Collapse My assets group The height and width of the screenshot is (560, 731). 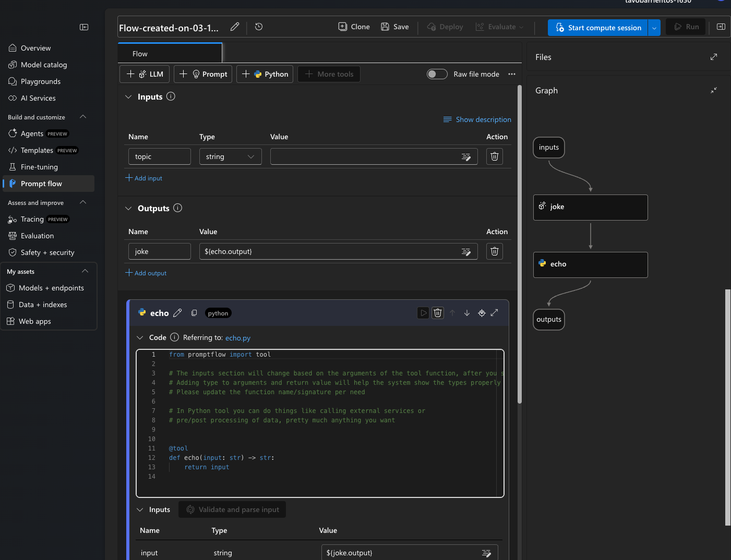[85, 271]
